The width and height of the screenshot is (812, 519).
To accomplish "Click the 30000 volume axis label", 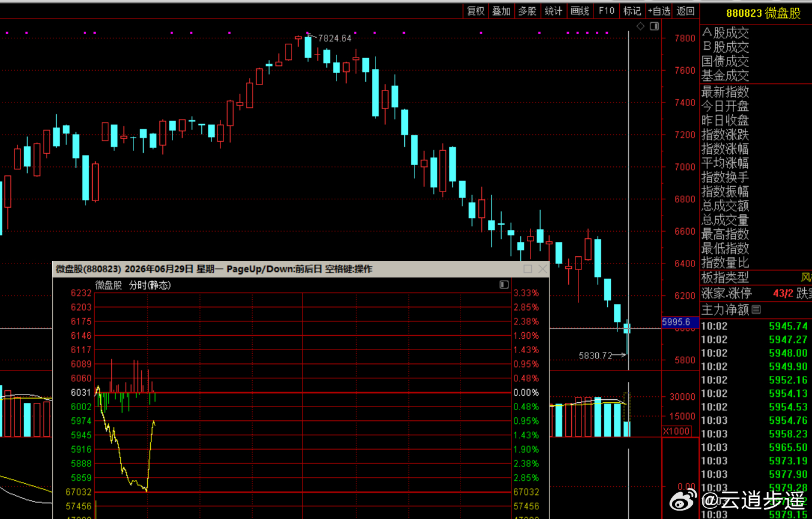I will [x=682, y=397].
